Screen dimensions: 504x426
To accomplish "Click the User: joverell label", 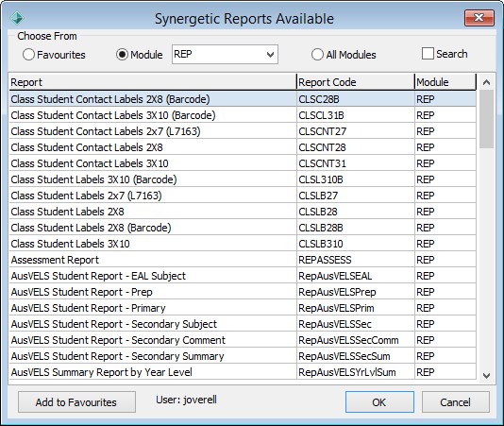I will pos(187,400).
